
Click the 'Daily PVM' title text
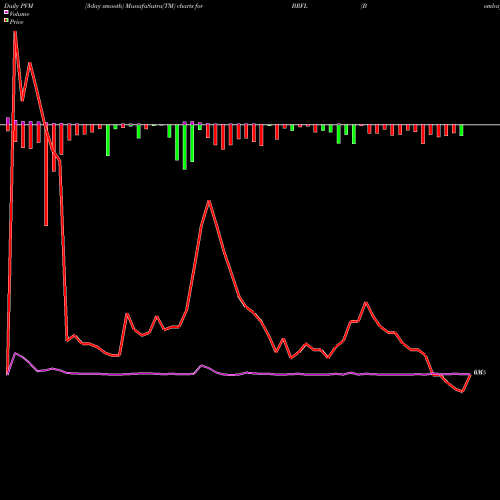[19, 6]
